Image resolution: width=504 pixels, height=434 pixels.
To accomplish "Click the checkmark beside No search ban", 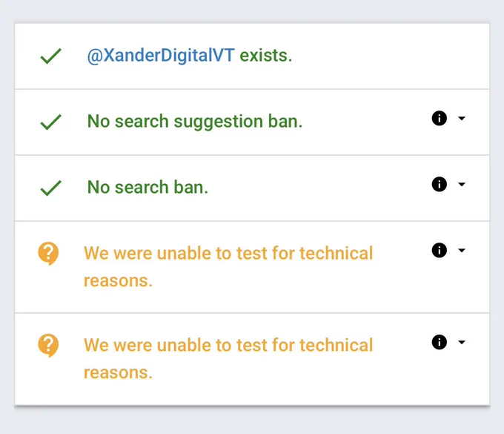I will pyautogui.click(x=51, y=188).
